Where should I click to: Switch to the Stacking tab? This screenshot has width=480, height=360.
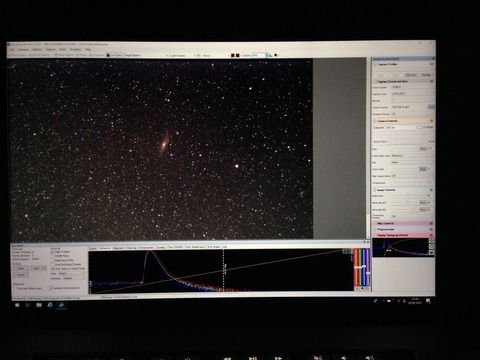(x=131, y=248)
